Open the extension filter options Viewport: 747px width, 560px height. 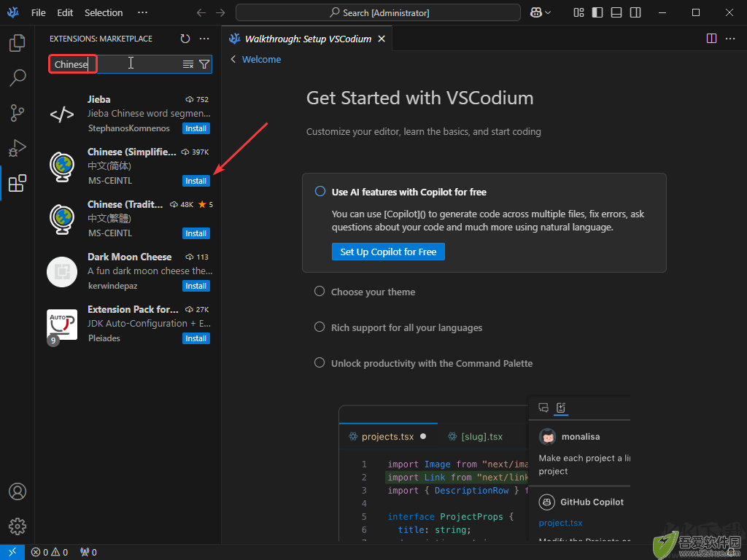click(x=204, y=64)
